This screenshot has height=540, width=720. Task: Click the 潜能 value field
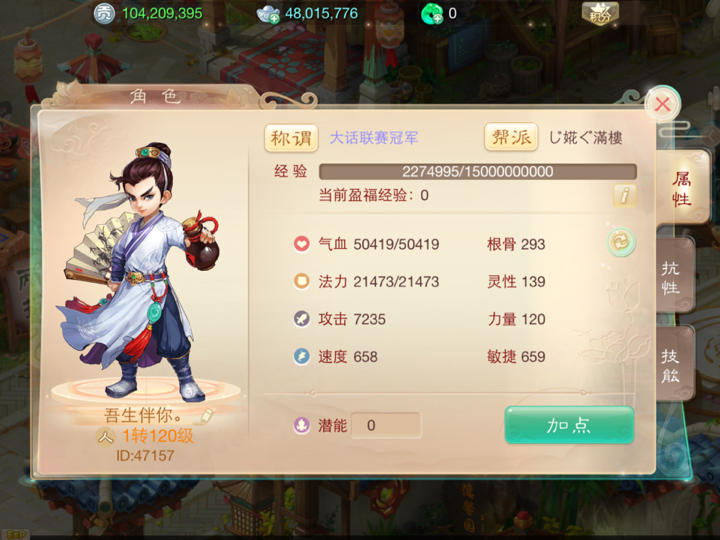386,425
